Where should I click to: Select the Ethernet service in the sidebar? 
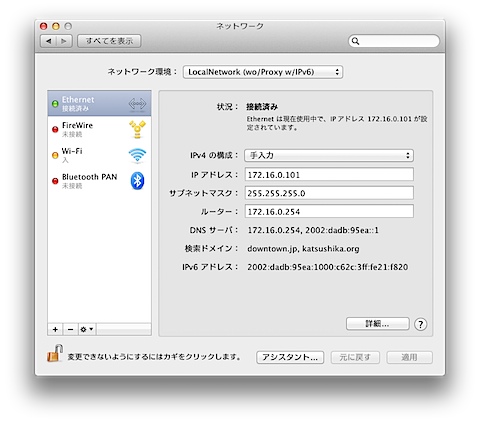pos(99,103)
